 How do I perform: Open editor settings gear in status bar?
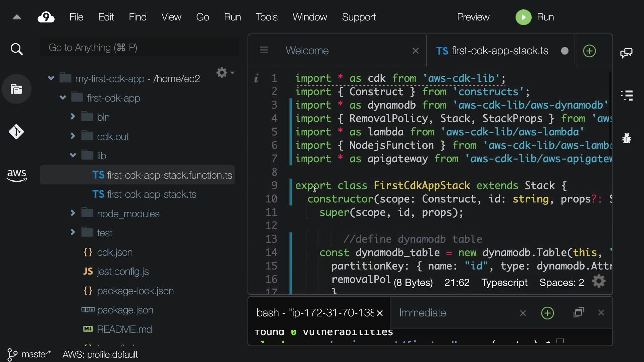(599, 282)
